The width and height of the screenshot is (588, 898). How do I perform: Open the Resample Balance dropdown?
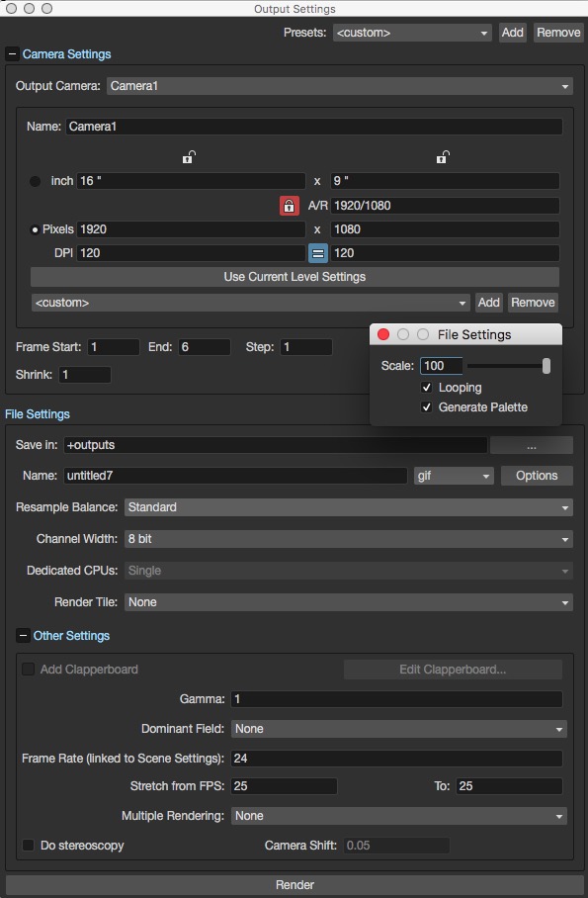click(349, 507)
